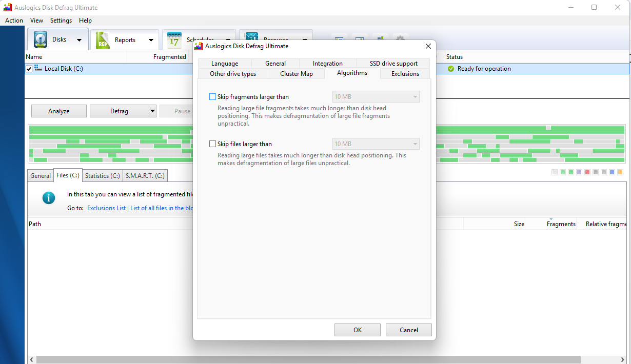Expand the Reports dropdown arrow
This screenshot has width=631, height=364.
click(151, 40)
